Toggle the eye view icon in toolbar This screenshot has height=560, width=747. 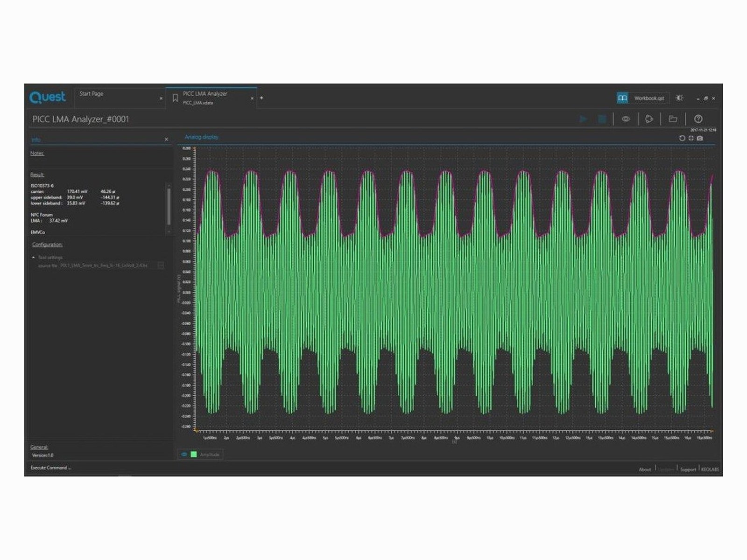(x=626, y=119)
